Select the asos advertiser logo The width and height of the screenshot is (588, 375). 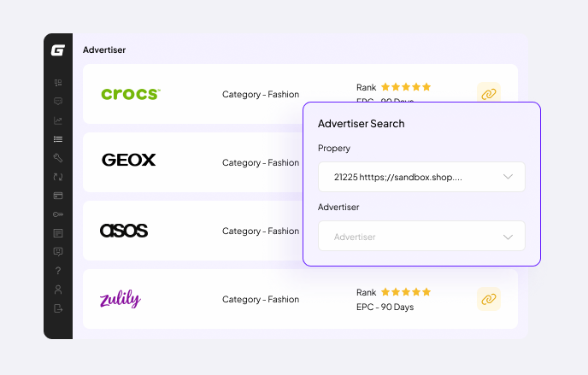click(124, 231)
